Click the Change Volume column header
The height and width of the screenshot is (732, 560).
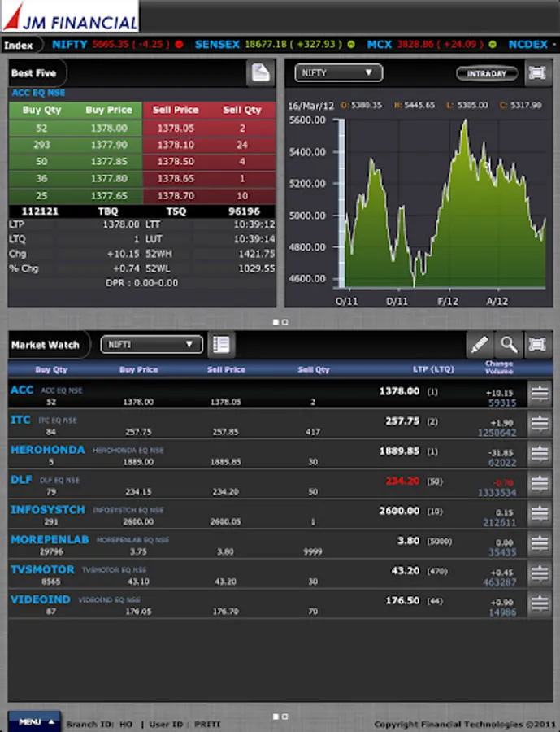(x=499, y=368)
